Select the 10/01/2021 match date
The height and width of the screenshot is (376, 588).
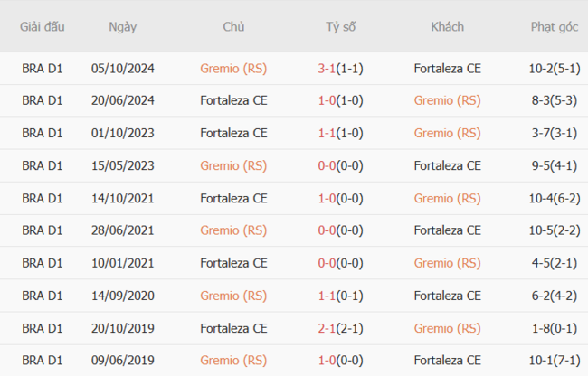coord(122,263)
